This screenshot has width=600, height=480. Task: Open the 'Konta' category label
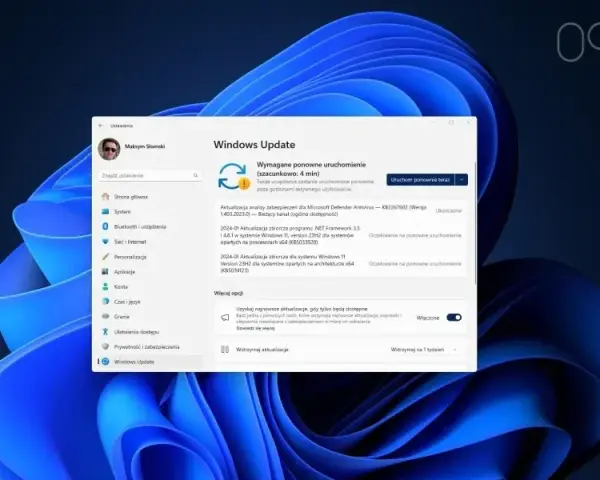coord(121,287)
